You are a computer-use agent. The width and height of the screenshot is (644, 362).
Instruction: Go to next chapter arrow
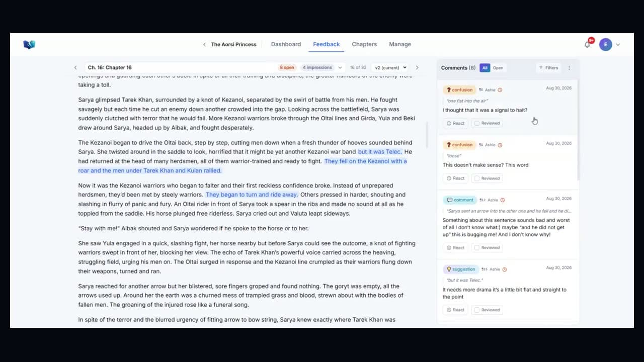coord(417,67)
